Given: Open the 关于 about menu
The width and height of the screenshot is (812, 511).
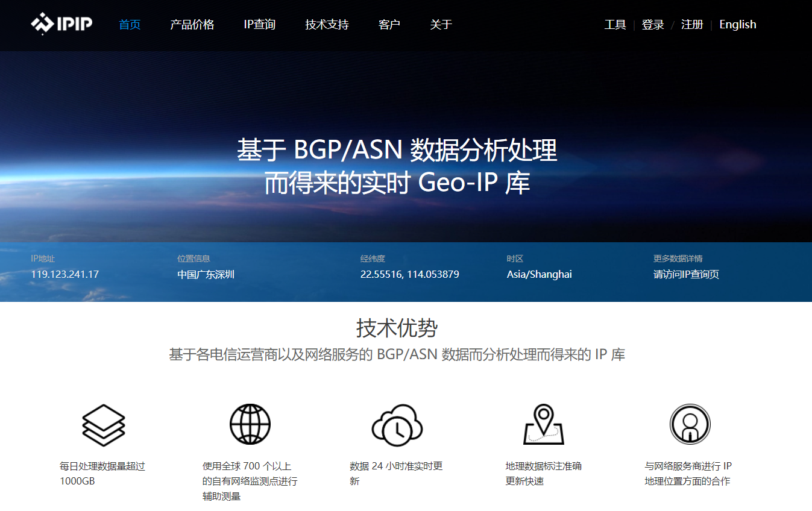Looking at the screenshot, I should 441,25.
